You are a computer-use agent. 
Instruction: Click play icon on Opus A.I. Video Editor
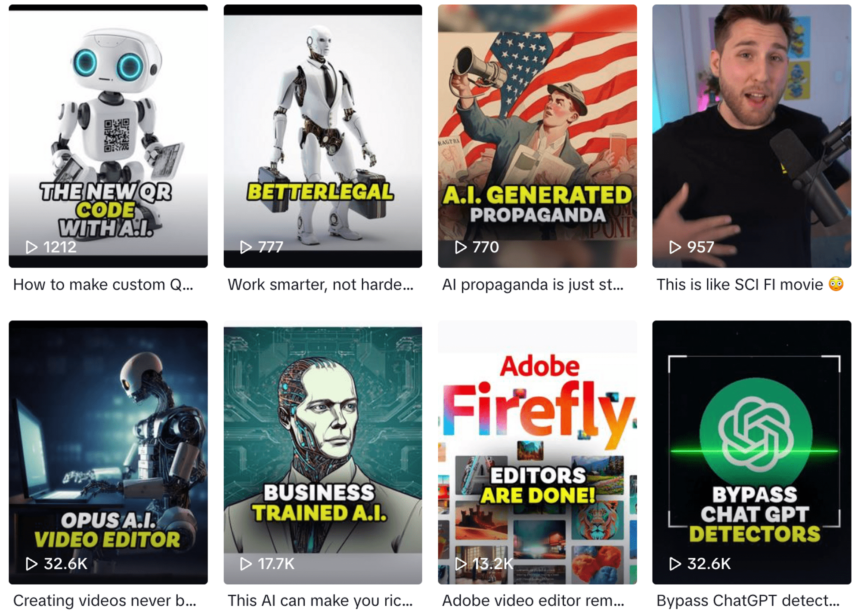pos(31,564)
